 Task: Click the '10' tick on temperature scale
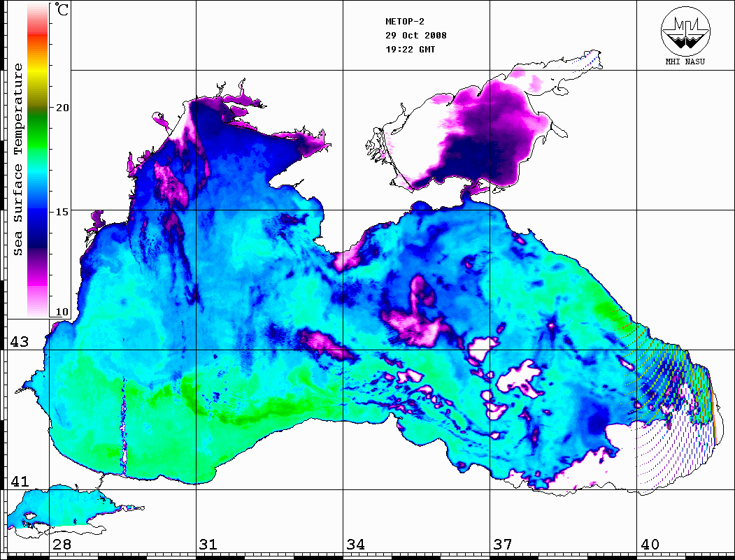pos(62,312)
